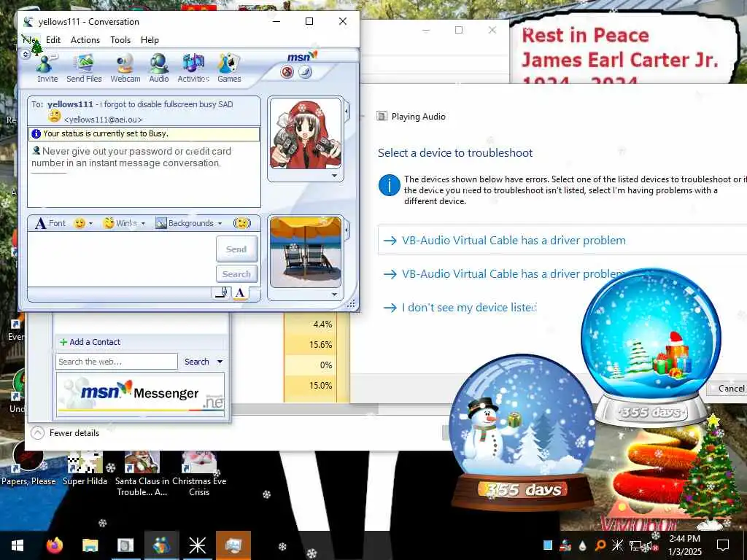Click Cancel in the Playing Audio troubleshooter
The image size is (747, 560).
pyautogui.click(x=729, y=389)
